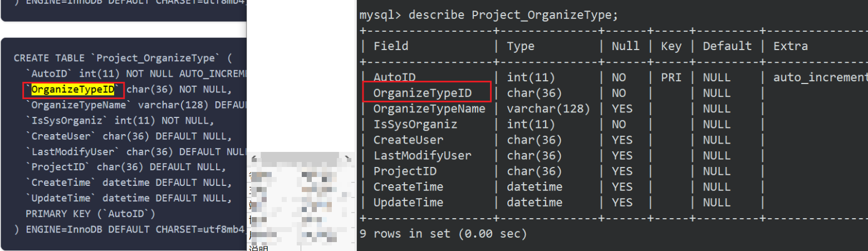The image size is (868, 251).
Task: Click the ProjectID char(36) line in code
Action: (126, 167)
